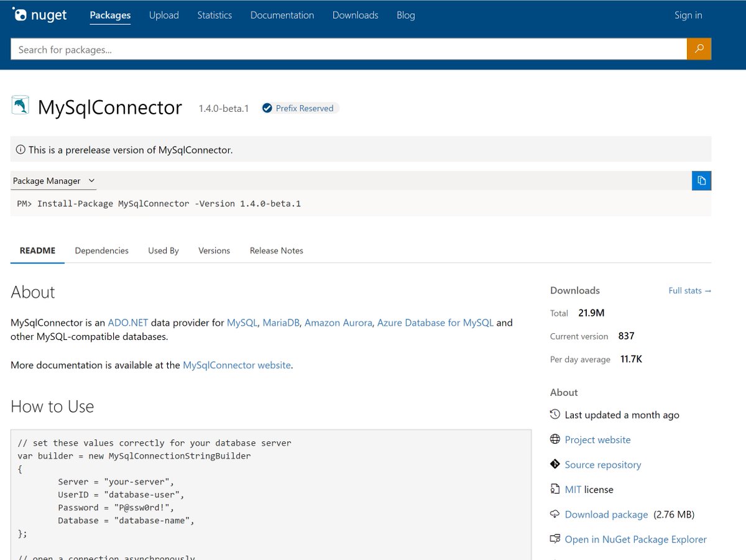Click the cloud download icon beside Download package
The image size is (746, 560).
pos(555,514)
